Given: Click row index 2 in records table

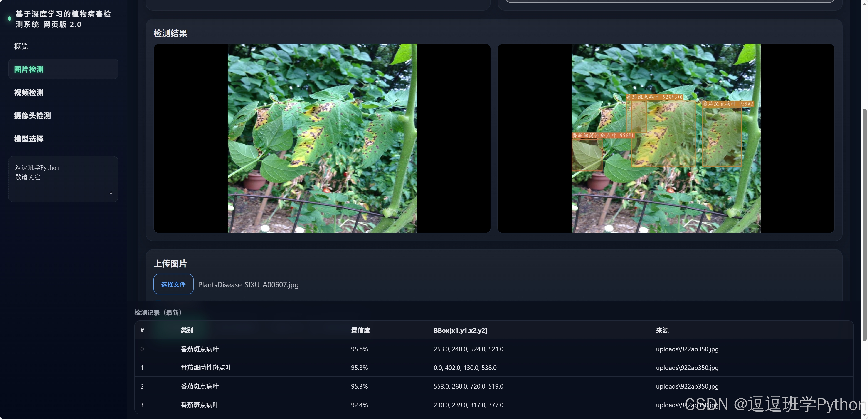Looking at the screenshot, I should coord(142,386).
